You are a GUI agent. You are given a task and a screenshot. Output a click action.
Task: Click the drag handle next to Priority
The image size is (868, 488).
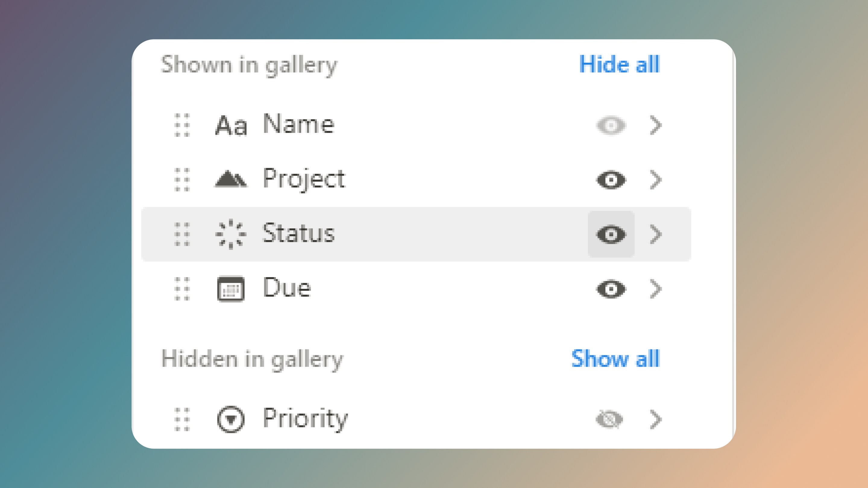pos(182,419)
